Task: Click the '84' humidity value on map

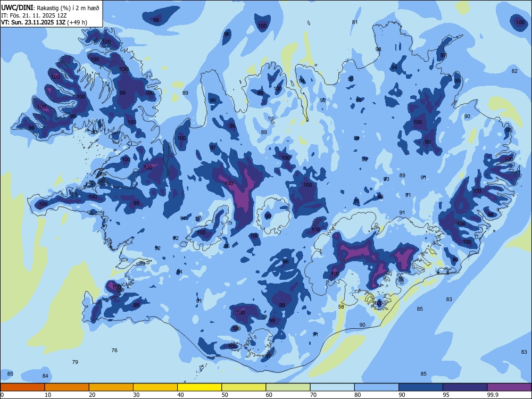Action: tap(45, 376)
